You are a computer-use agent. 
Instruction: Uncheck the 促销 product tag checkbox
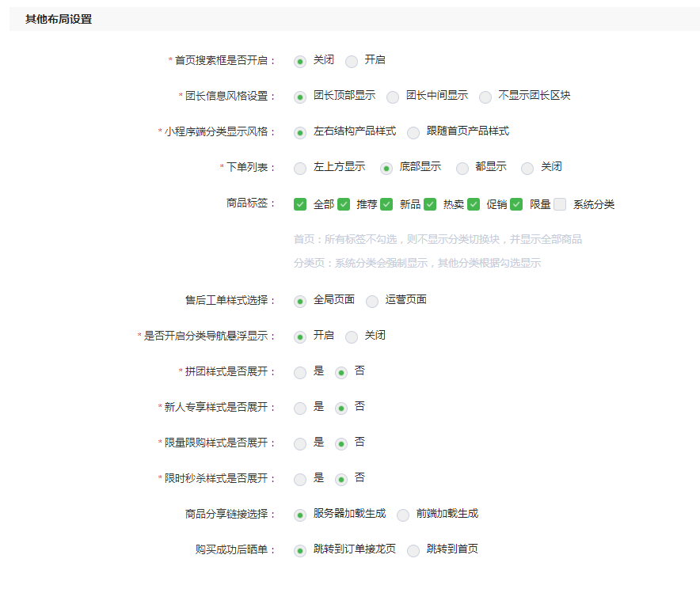tap(474, 204)
